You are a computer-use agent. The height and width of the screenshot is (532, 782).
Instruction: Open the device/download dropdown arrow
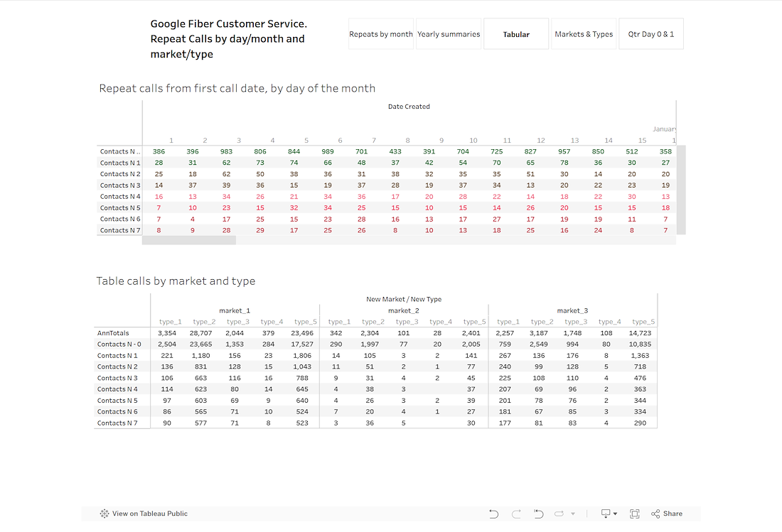(615, 514)
